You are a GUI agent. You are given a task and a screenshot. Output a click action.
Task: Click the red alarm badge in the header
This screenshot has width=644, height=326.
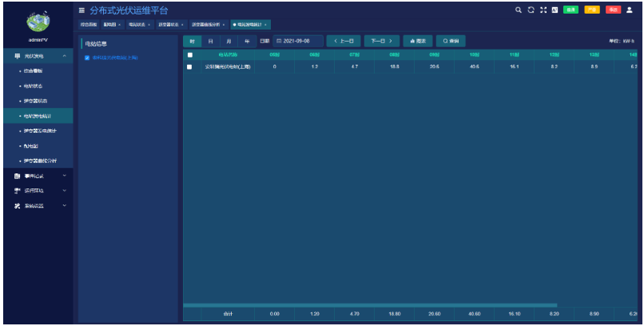point(611,10)
